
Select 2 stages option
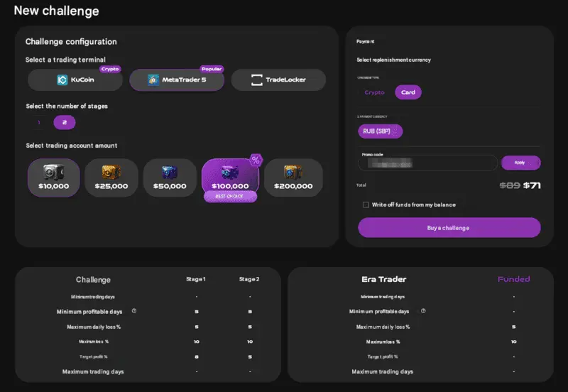(x=65, y=122)
